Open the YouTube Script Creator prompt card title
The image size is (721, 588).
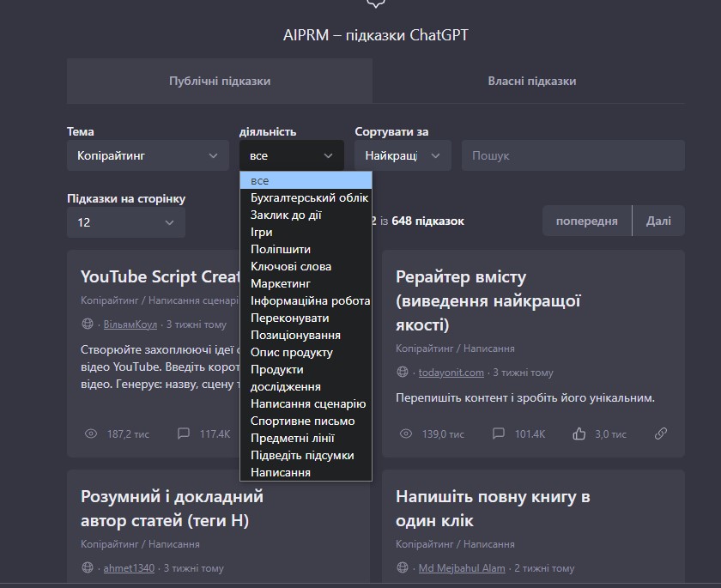coord(160,276)
